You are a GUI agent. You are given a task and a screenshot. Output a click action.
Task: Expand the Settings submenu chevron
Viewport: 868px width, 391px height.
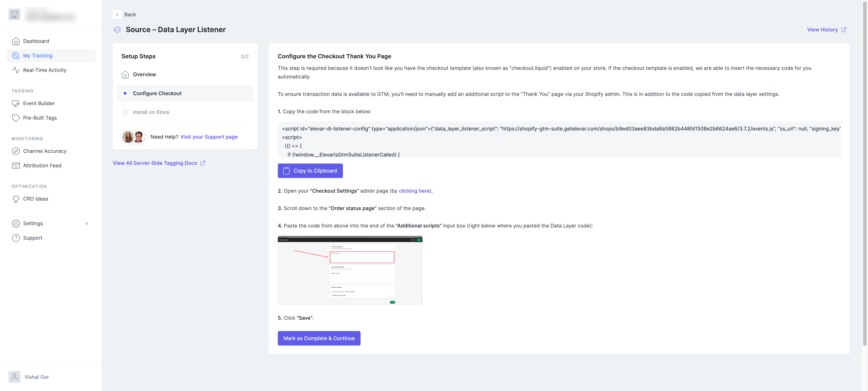pyautogui.click(x=87, y=223)
